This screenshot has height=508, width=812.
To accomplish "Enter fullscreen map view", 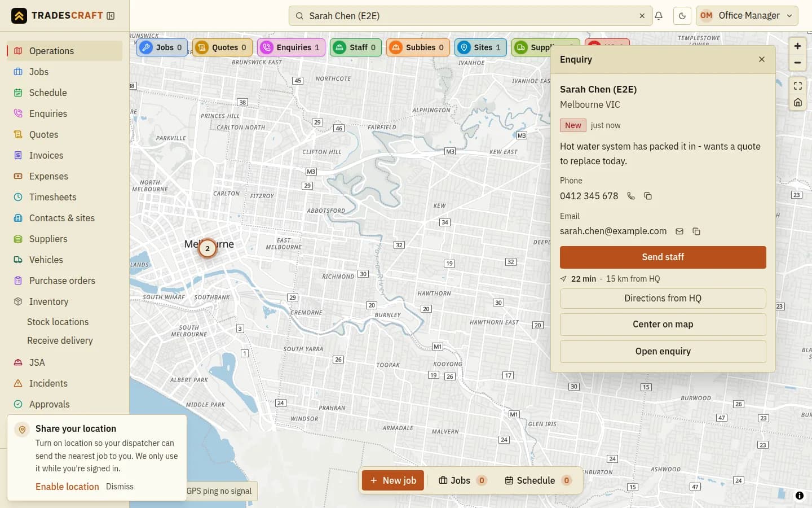I will click(797, 86).
